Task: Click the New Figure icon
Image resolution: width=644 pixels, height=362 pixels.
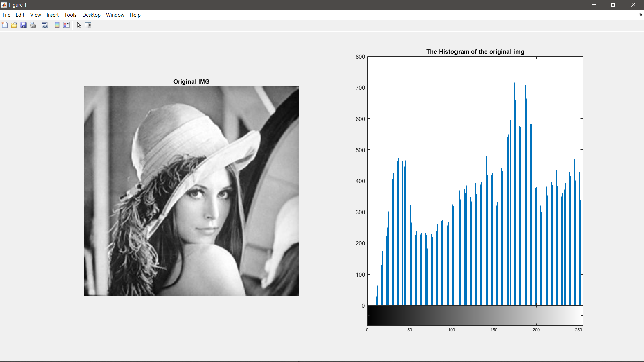Action: [5, 25]
